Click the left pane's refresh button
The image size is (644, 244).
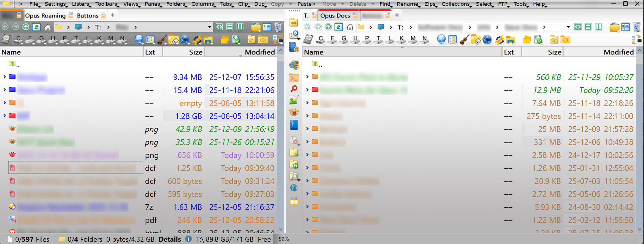point(36,27)
